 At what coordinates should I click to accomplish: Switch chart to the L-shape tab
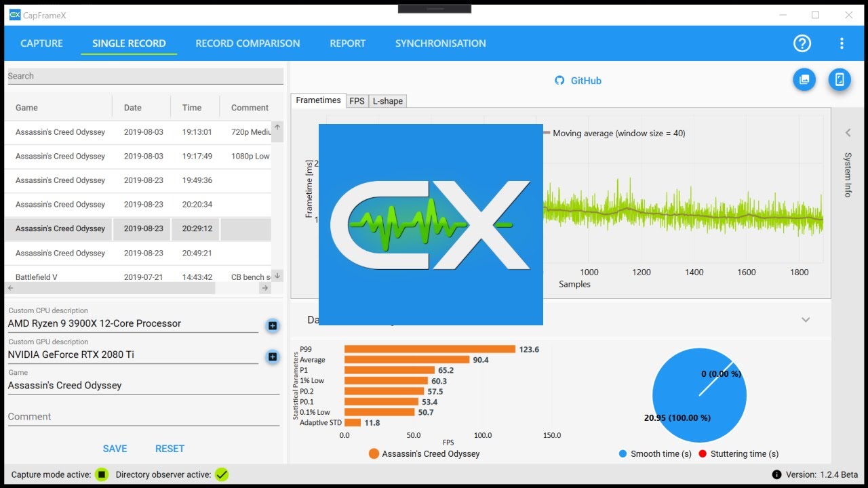388,101
